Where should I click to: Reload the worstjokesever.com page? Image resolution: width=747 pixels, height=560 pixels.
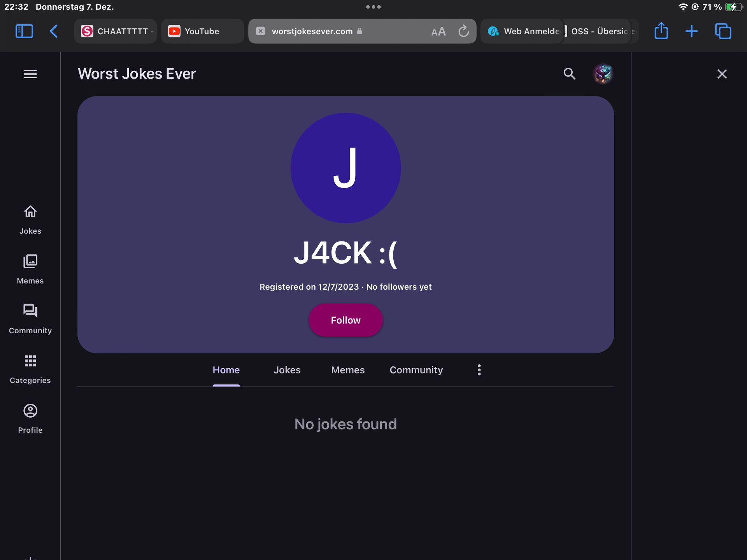tap(463, 31)
